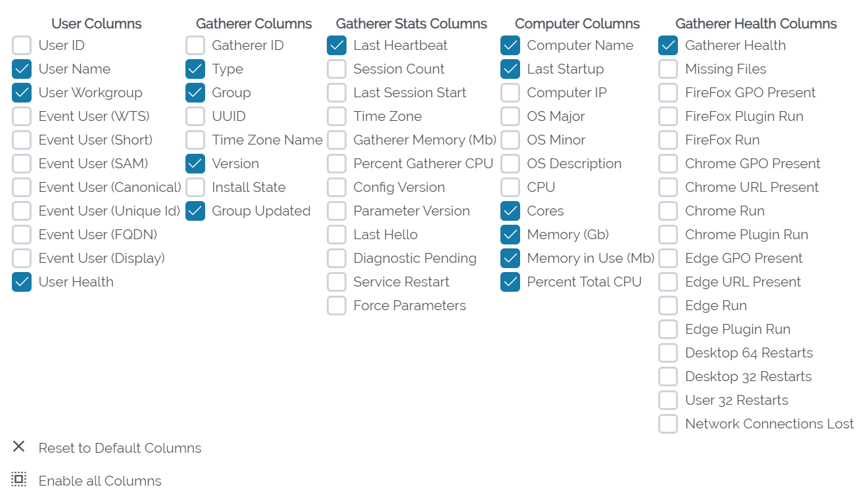Enable the OS Description column

(x=510, y=163)
